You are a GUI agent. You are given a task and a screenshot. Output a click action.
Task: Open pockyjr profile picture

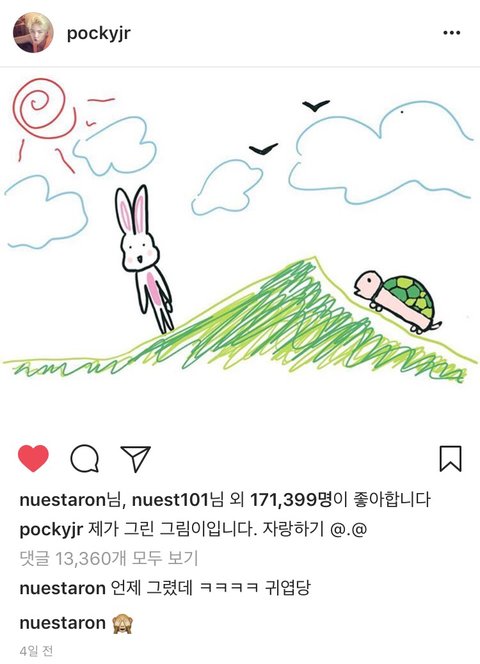click(33, 33)
